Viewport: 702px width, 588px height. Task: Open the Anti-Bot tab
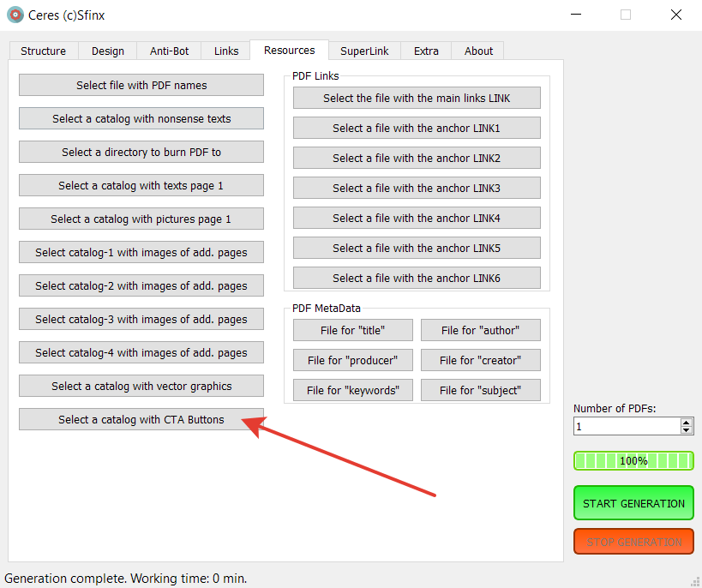[x=169, y=51]
